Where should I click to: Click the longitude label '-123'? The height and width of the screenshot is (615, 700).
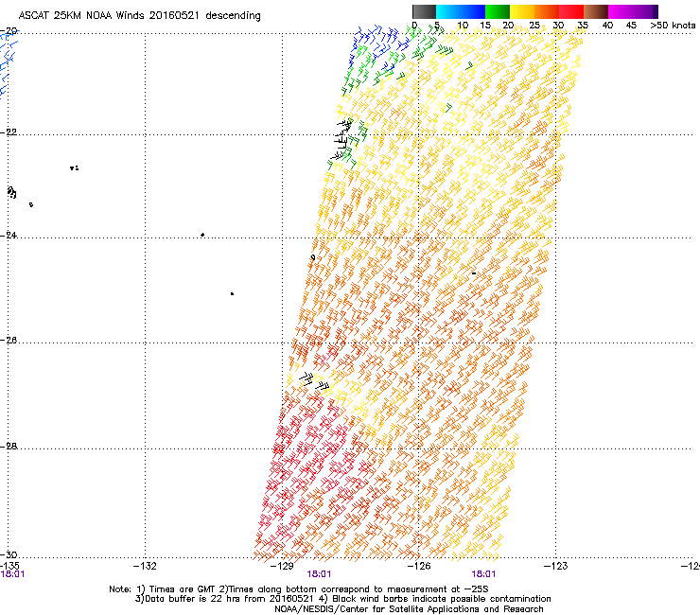click(x=556, y=567)
